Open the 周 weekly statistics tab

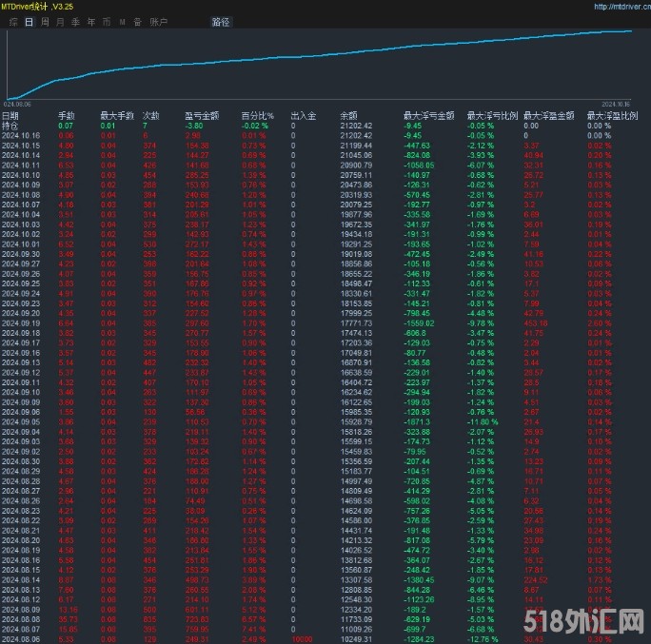point(45,21)
